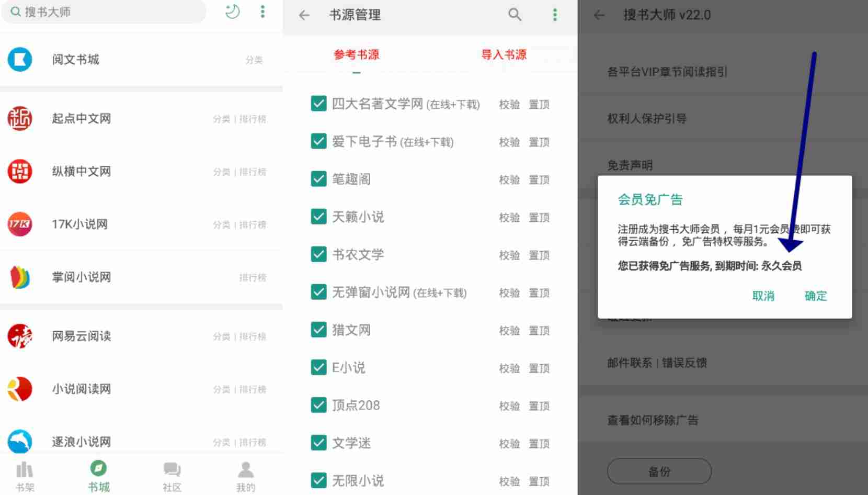Viewport: 868px width, 495px height.
Task: Open the 17K小说网 logo icon
Action: (x=20, y=224)
